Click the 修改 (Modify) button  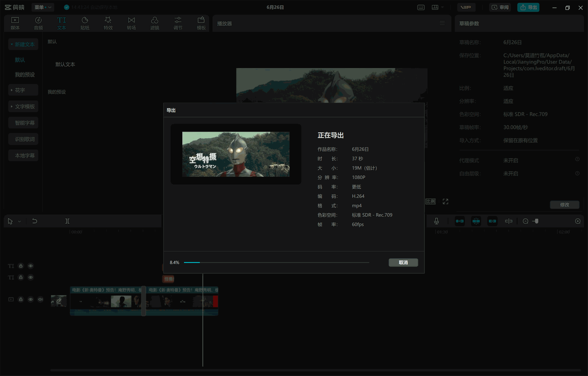564,205
